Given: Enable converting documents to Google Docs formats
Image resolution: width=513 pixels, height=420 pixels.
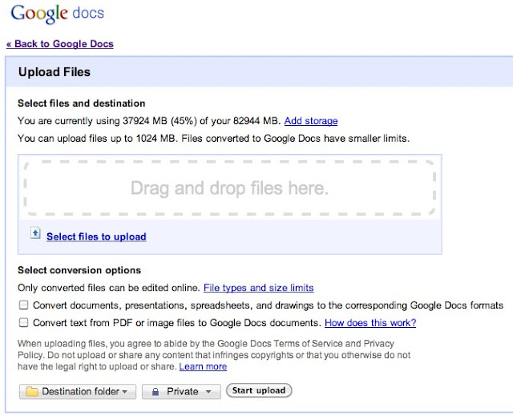Looking at the screenshot, I should click(24, 305).
